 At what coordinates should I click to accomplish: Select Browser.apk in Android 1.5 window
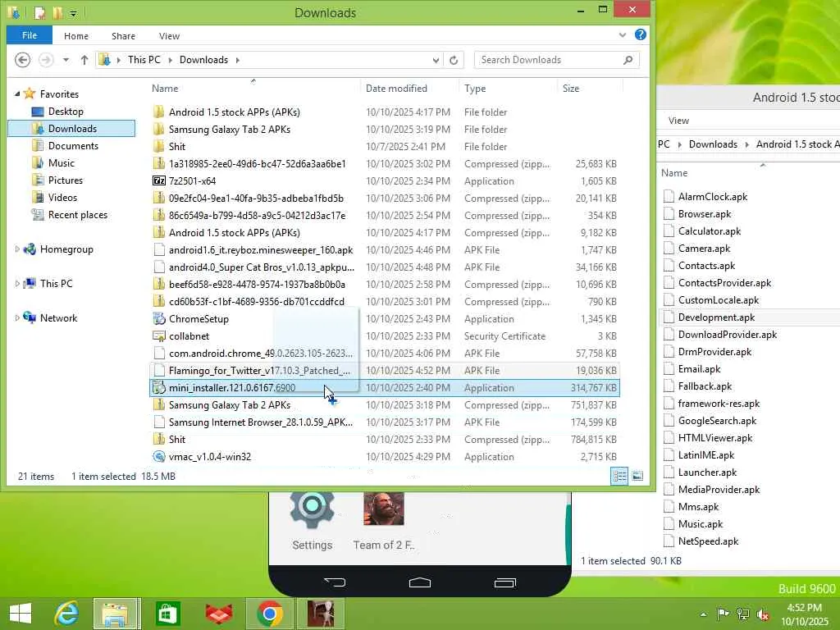[705, 214]
